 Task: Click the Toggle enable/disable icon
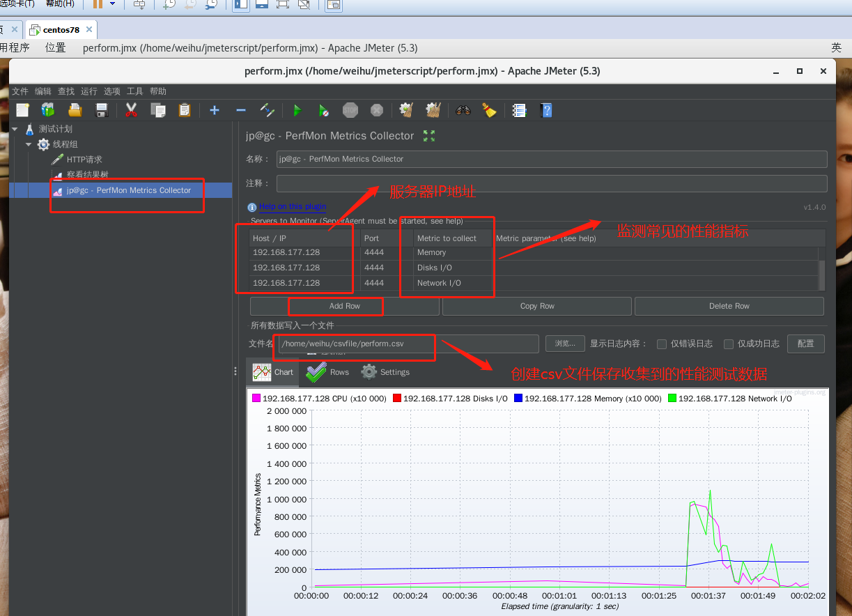click(x=267, y=110)
